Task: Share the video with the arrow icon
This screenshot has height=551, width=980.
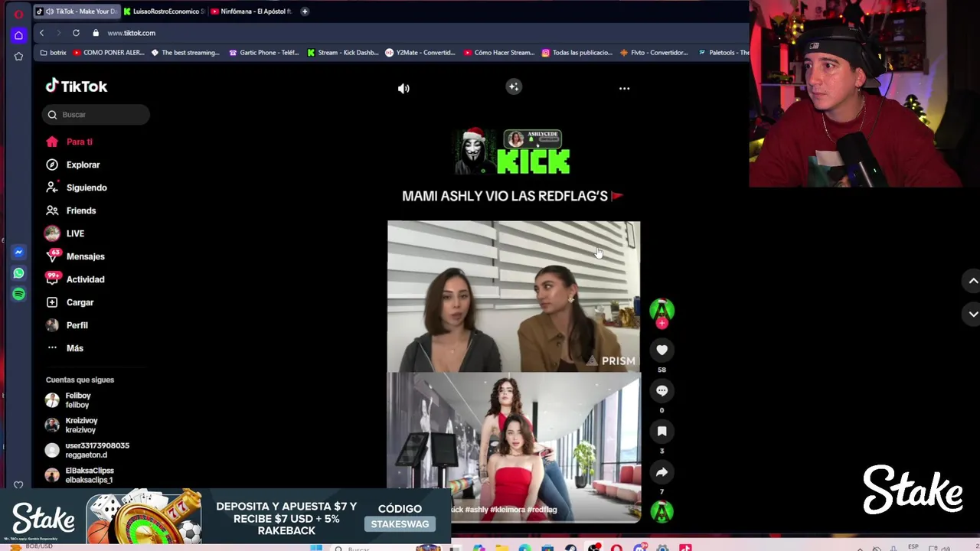Action: click(661, 472)
